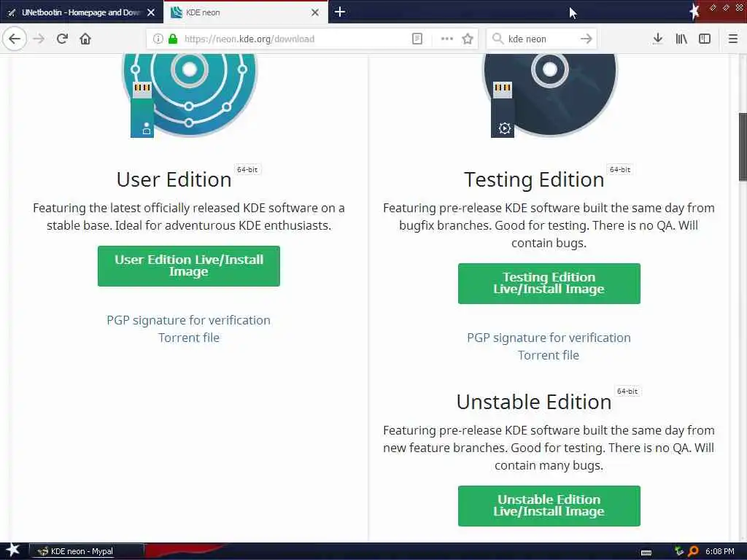
Task: Select the KDE neon tab
Action: (x=245, y=12)
